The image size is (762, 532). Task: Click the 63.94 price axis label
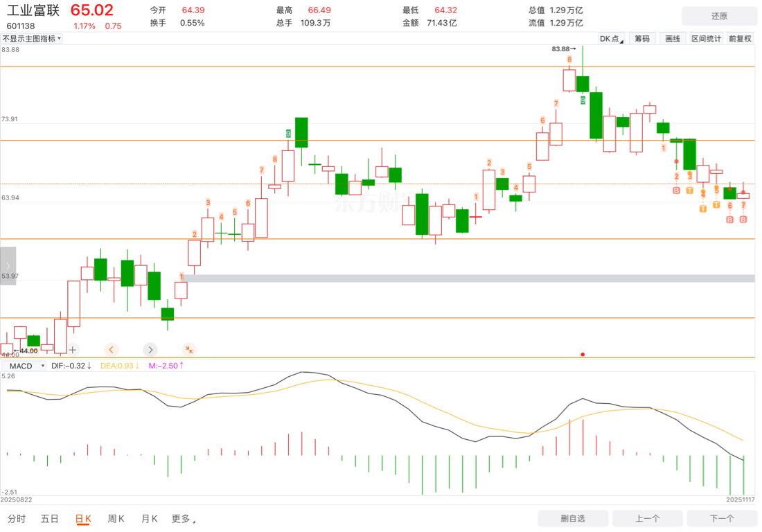point(10,197)
